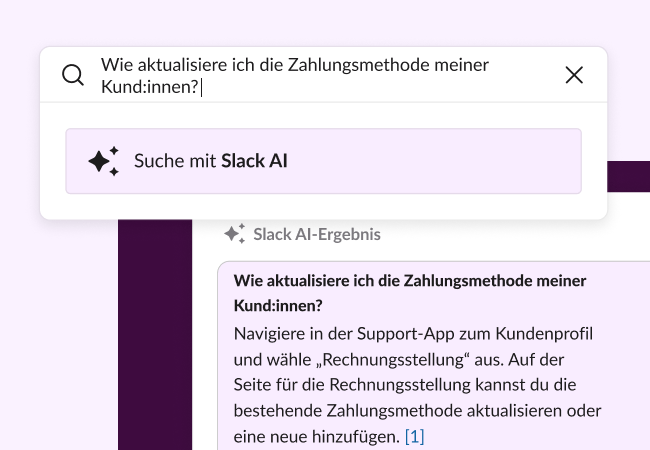Click the Kund:innen? line in the result heading
This screenshot has height=450, width=650.
(x=282, y=303)
